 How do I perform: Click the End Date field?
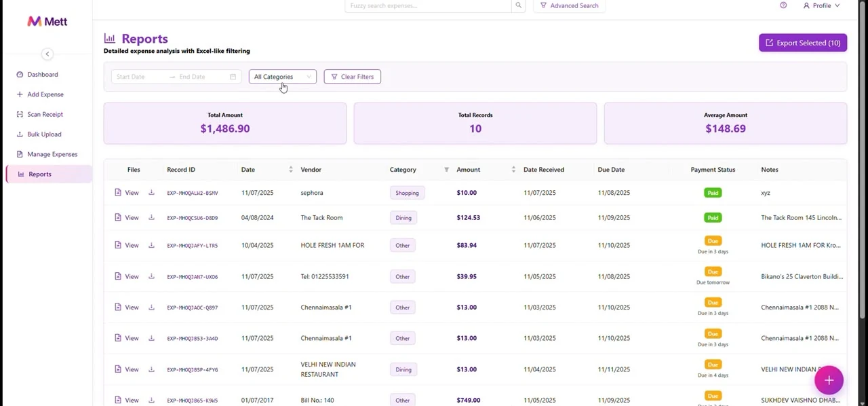click(x=201, y=77)
